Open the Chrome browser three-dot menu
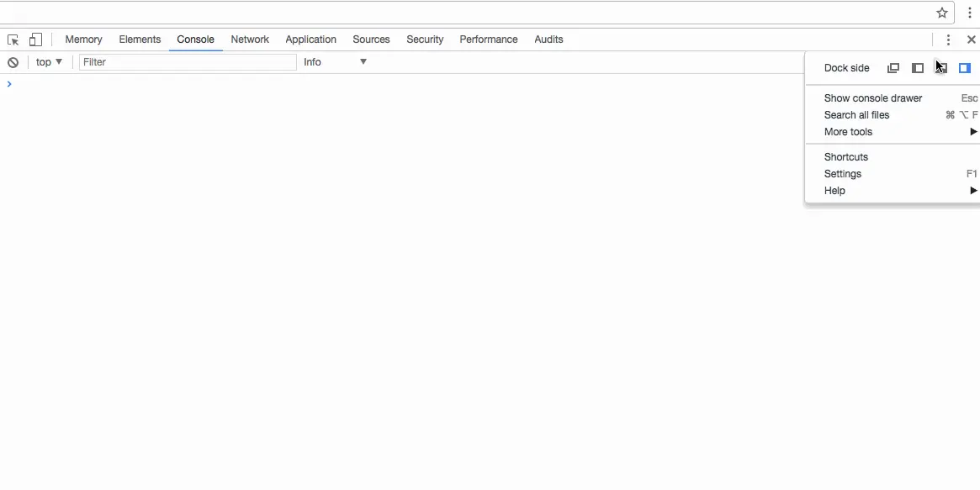 tap(969, 13)
